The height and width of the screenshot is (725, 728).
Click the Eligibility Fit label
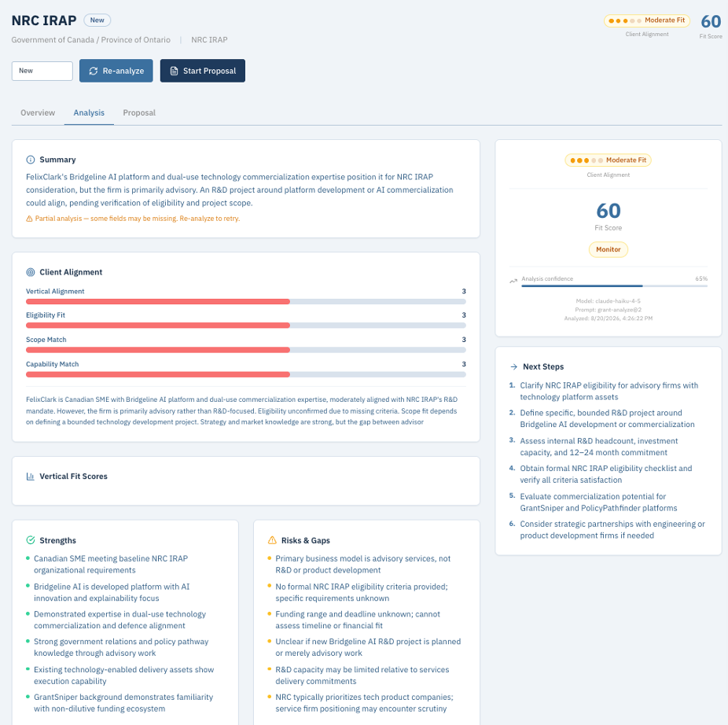[x=46, y=315]
